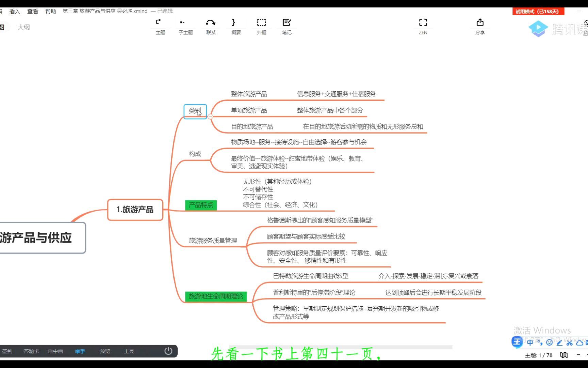Select the green 旅游地生命周期理论 node
Screen dimensions: 588x368
[x=216, y=296]
